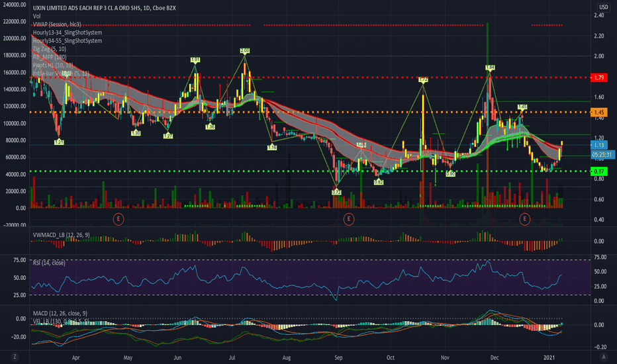Click the blue 1.13 current price label
This screenshot has height=364, width=617.
pyautogui.click(x=599, y=145)
